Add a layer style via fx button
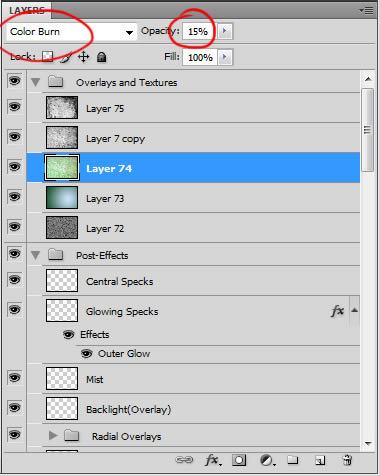380x476 pixels. [x=213, y=460]
